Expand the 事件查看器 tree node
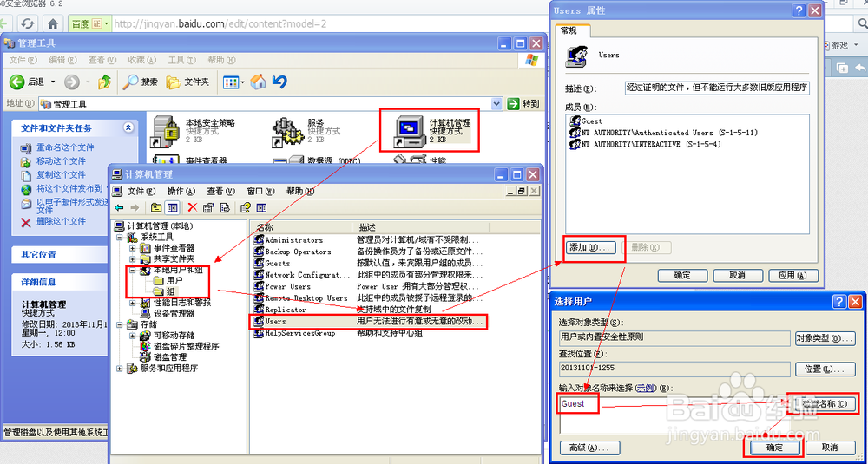This screenshot has height=464, width=868. pyautogui.click(x=132, y=248)
